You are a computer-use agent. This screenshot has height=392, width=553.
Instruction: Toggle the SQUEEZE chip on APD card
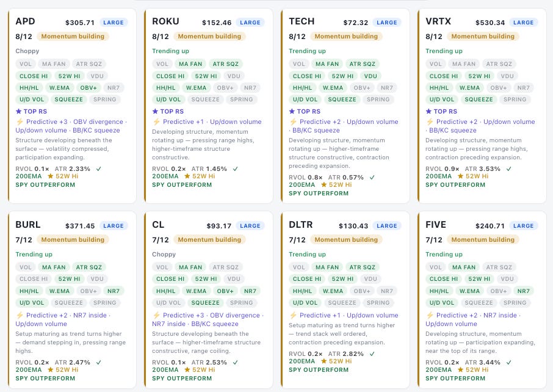tap(68, 100)
